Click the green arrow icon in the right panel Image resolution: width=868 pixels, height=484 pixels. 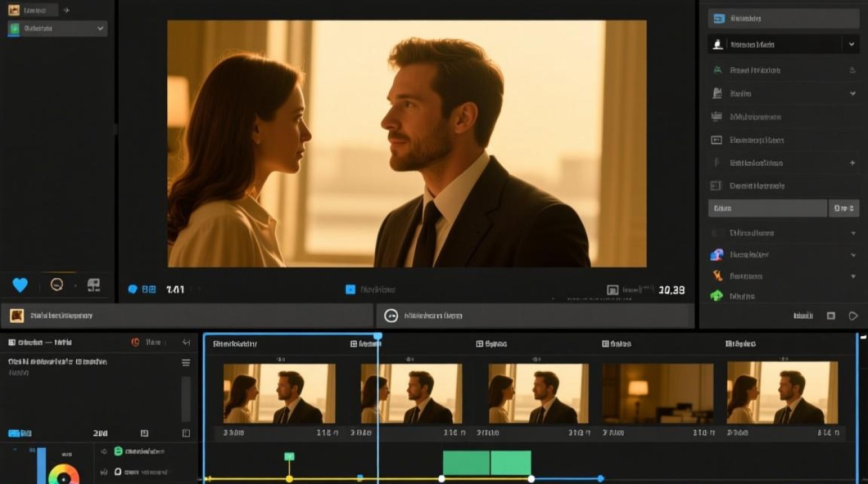pos(716,296)
